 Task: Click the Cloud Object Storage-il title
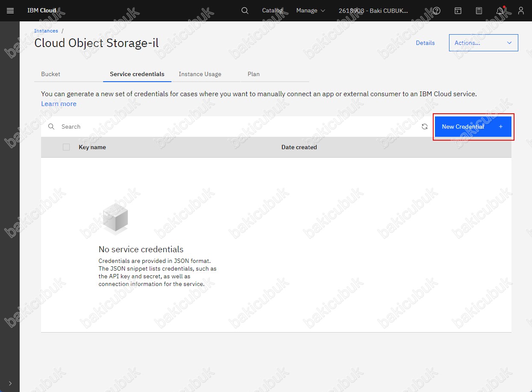[96, 43]
